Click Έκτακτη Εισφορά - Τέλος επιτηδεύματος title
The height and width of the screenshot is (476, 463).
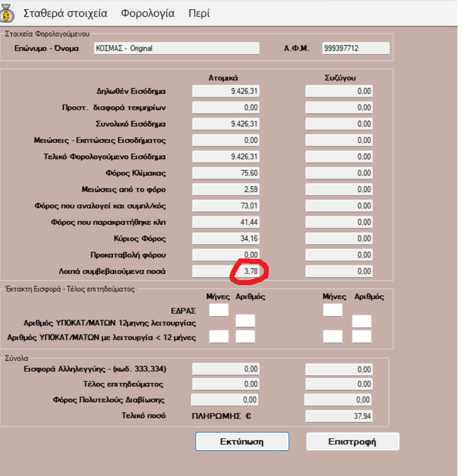coord(70,289)
